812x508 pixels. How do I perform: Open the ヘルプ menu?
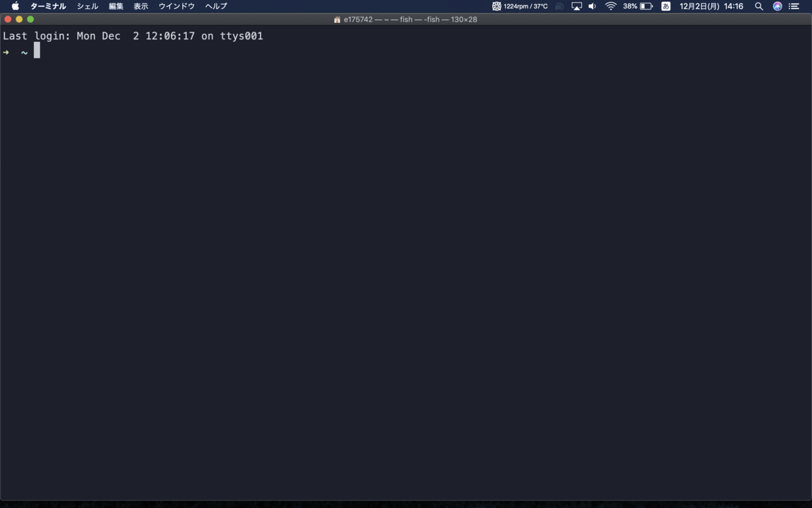[x=216, y=6]
